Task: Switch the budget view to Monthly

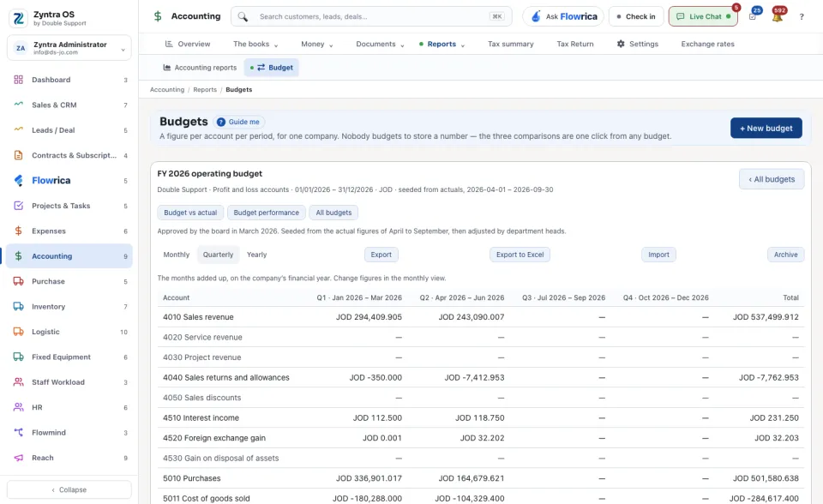Action: (177, 255)
